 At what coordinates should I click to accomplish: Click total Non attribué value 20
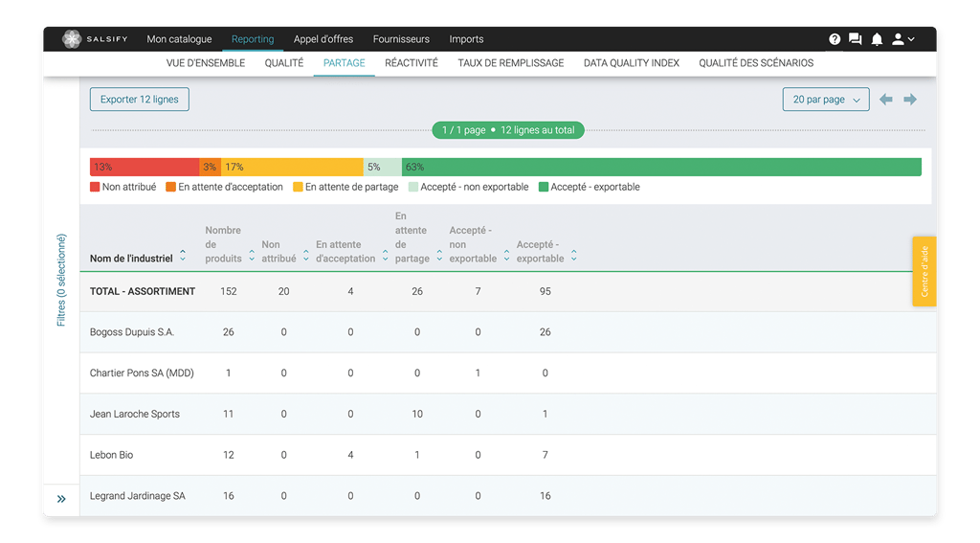pos(283,291)
